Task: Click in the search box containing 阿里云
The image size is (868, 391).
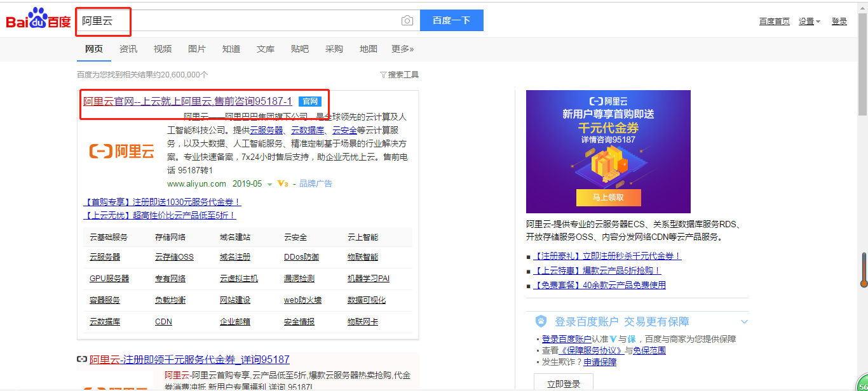Action: coord(248,20)
